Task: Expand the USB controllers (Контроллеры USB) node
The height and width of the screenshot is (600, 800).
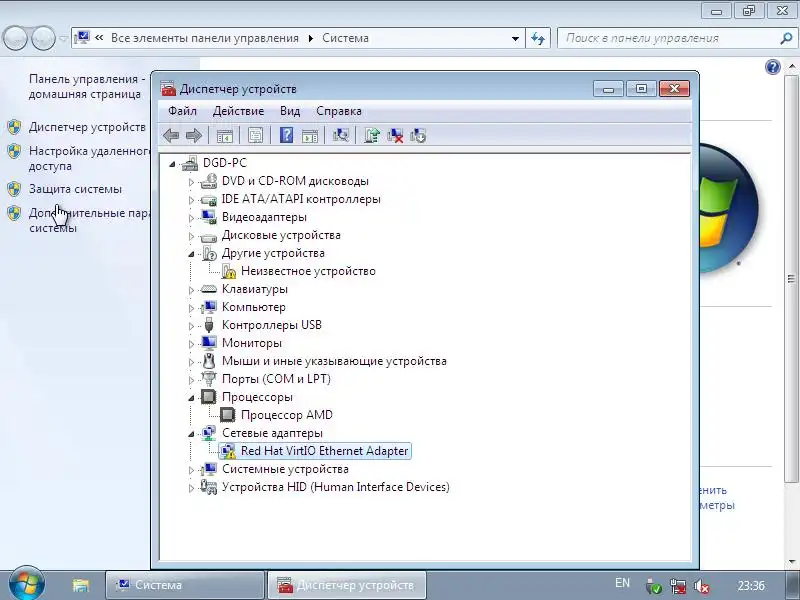Action: [191, 326]
